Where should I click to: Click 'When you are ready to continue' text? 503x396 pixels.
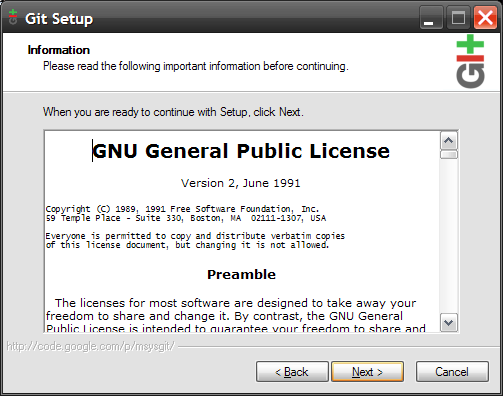173,112
